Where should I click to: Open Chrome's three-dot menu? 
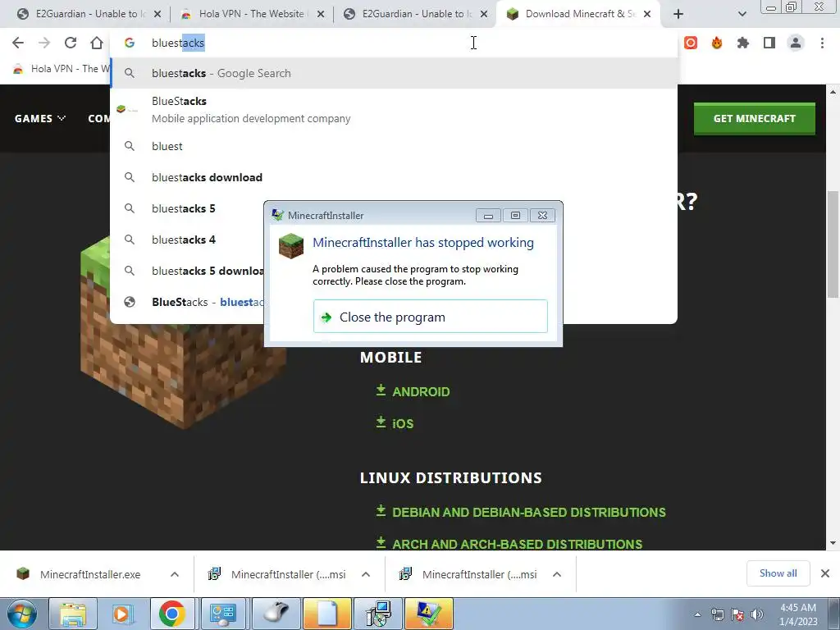[822, 43]
